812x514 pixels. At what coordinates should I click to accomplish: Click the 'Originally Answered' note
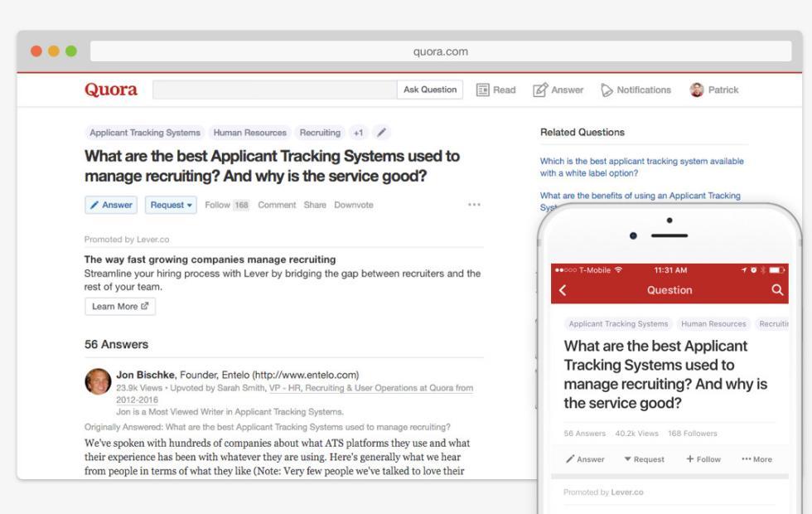267,427
